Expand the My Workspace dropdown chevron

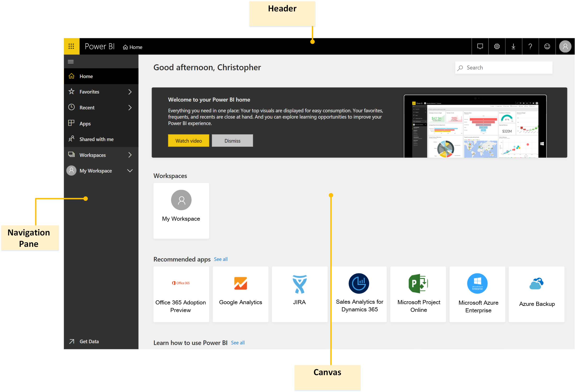pyautogui.click(x=130, y=171)
